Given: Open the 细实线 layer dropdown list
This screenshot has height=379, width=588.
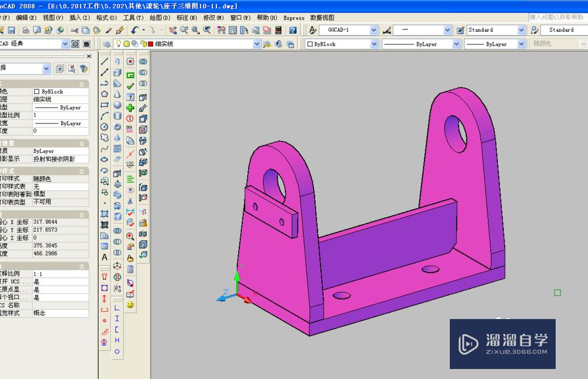Looking at the screenshot, I should tap(257, 44).
